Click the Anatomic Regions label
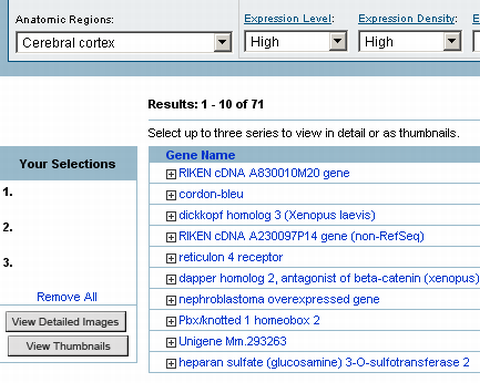The height and width of the screenshot is (383, 480). (65, 19)
